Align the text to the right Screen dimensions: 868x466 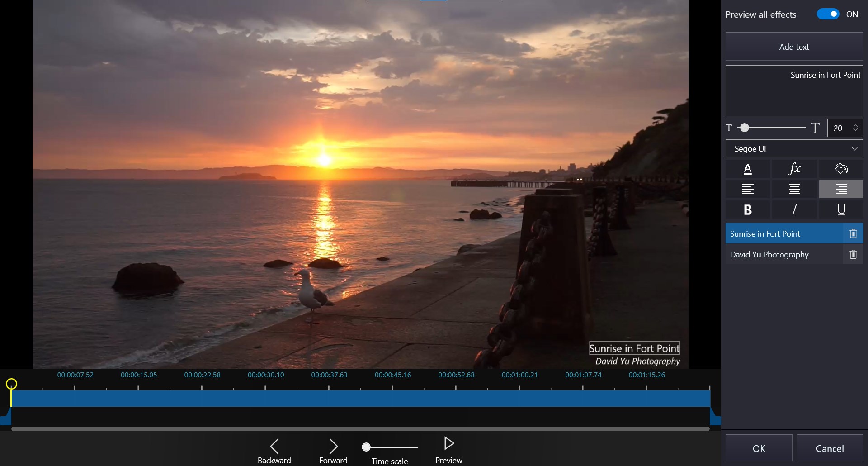tap(841, 189)
